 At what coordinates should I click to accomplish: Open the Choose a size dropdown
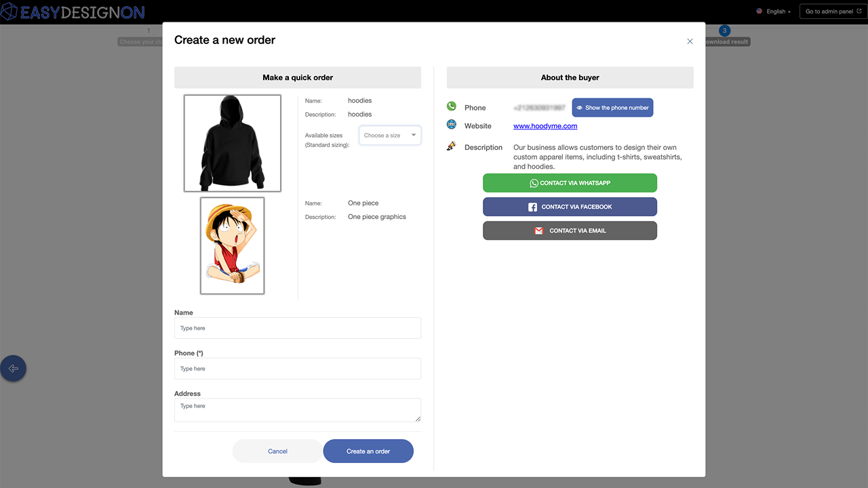(390, 135)
